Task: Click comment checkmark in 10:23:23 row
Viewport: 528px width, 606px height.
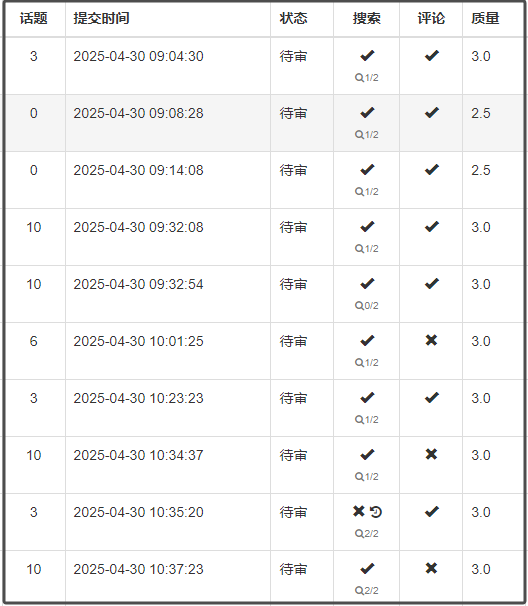Action: coord(431,397)
